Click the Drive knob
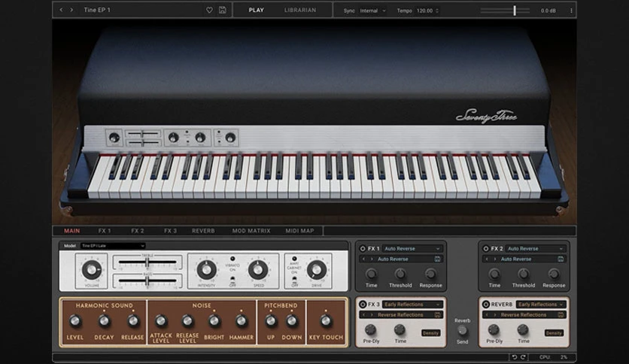The height and width of the screenshot is (364, 629). [317, 270]
